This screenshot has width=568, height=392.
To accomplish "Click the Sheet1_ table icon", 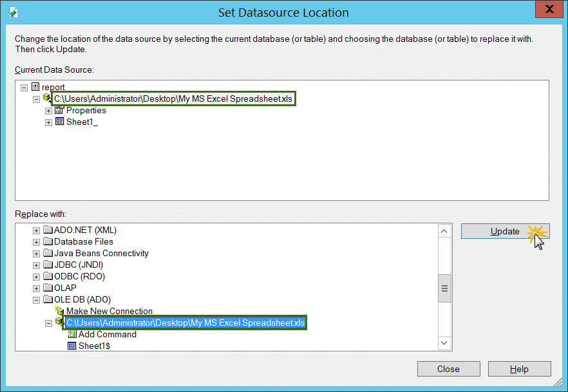I will pos(59,122).
